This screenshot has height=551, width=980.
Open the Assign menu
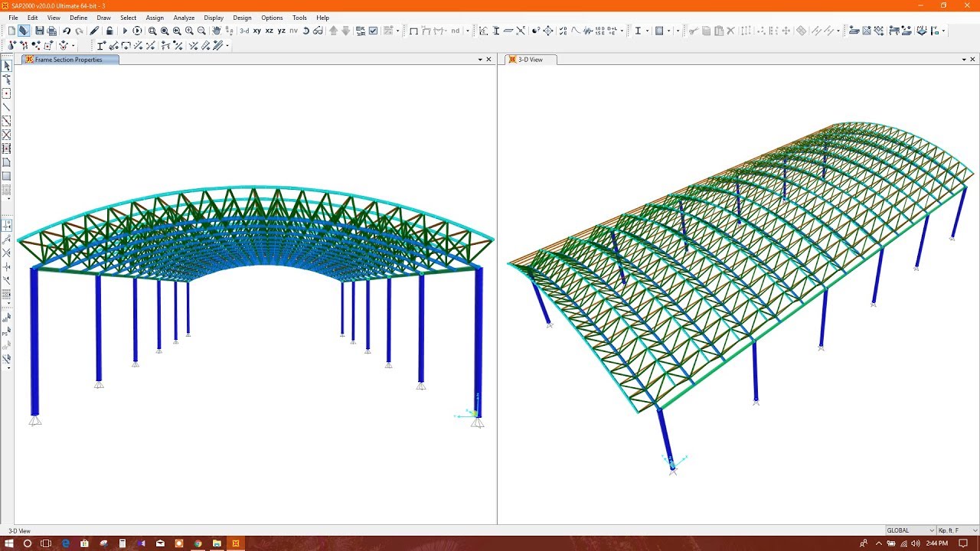pos(155,18)
